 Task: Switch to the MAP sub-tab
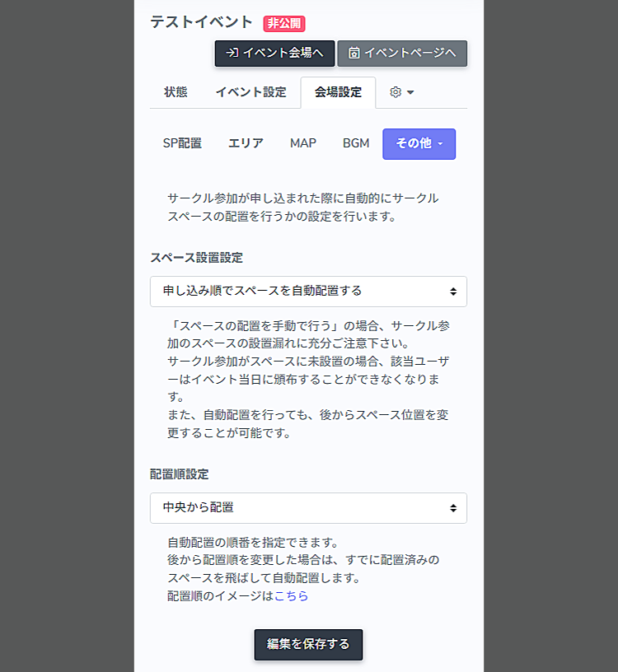click(302, 143)
